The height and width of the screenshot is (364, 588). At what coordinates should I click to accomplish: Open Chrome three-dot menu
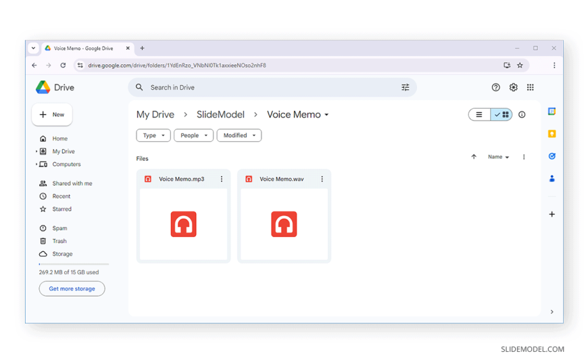point(554,66)
